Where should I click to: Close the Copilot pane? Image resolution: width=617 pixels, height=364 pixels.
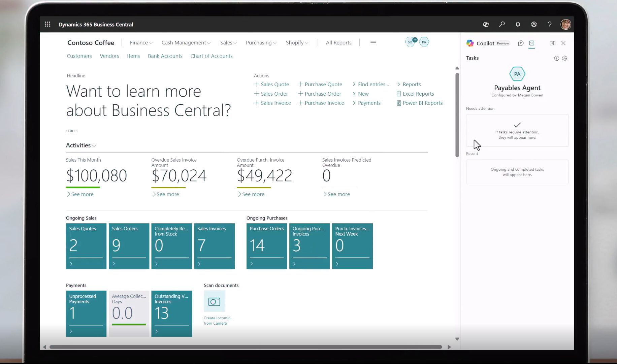pos(563,43)
